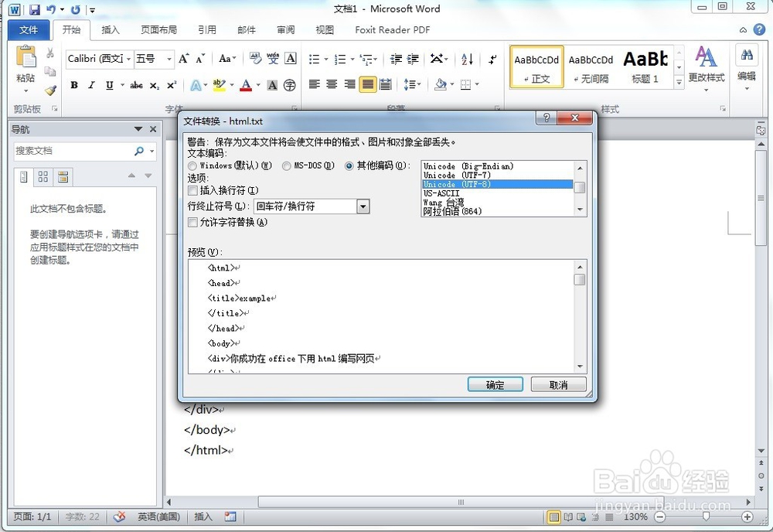Select Windows default encoding radio button
773x532 pixels.
(192, 166)
